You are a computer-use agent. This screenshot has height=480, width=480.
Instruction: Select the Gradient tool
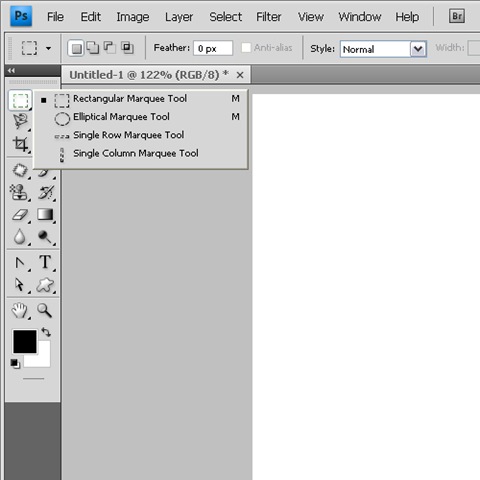click(x=45, y=215)
